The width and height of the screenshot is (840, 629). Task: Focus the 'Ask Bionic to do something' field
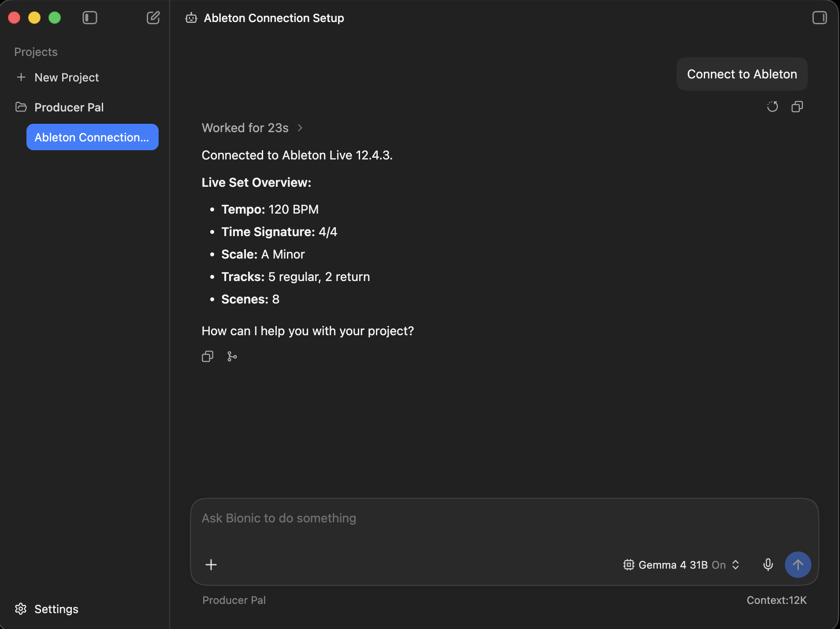pos(504,518)
